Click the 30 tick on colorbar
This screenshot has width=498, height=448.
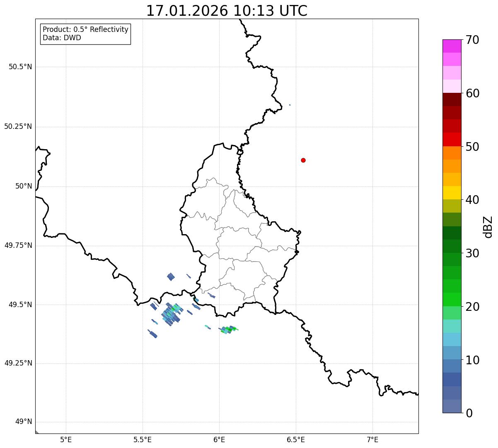[x=472, y=253]
